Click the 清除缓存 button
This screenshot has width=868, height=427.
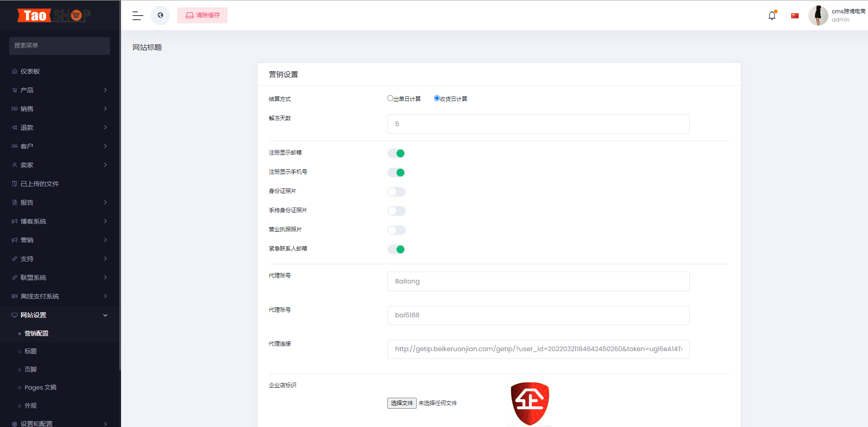(x=202, y=15)
